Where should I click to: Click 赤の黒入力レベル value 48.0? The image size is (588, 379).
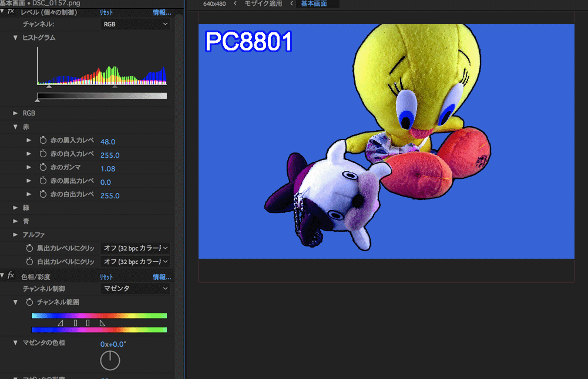(107, 142)
